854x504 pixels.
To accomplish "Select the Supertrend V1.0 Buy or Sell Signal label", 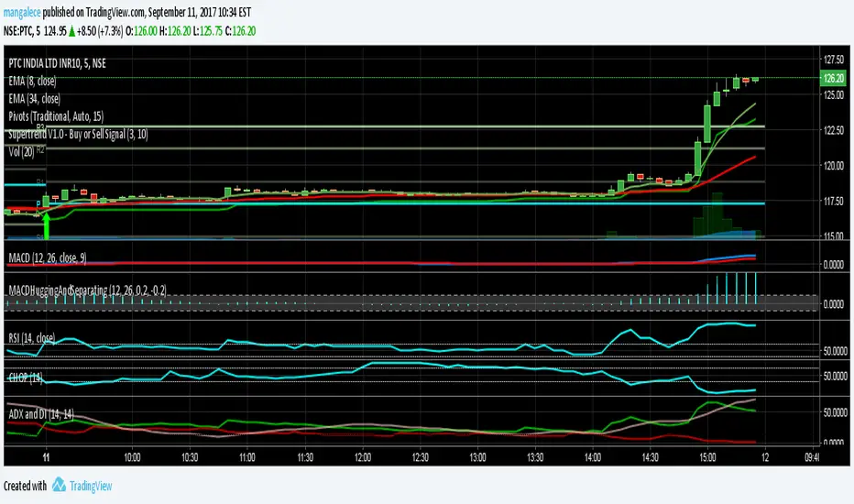I will (78, 134).
